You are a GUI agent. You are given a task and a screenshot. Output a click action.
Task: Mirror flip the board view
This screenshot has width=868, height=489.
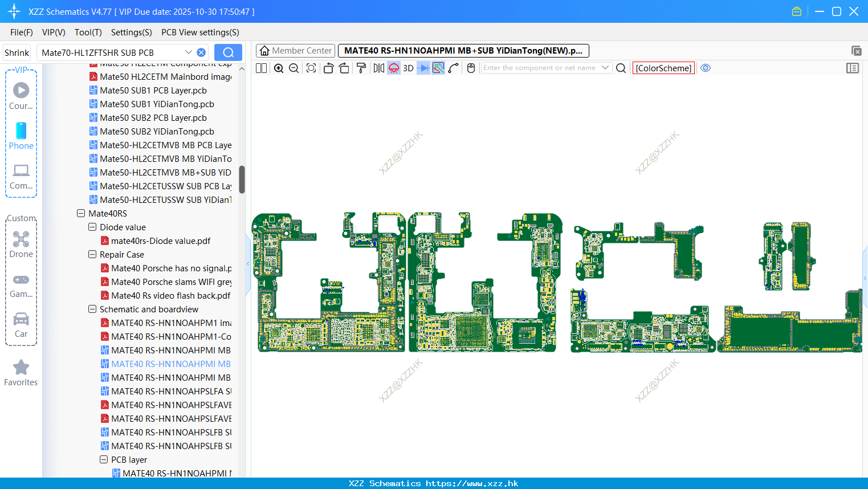379,68
